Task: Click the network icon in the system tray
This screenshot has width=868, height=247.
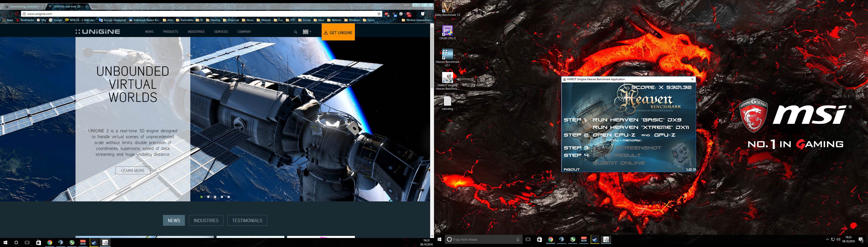Action: pos(833,239)
